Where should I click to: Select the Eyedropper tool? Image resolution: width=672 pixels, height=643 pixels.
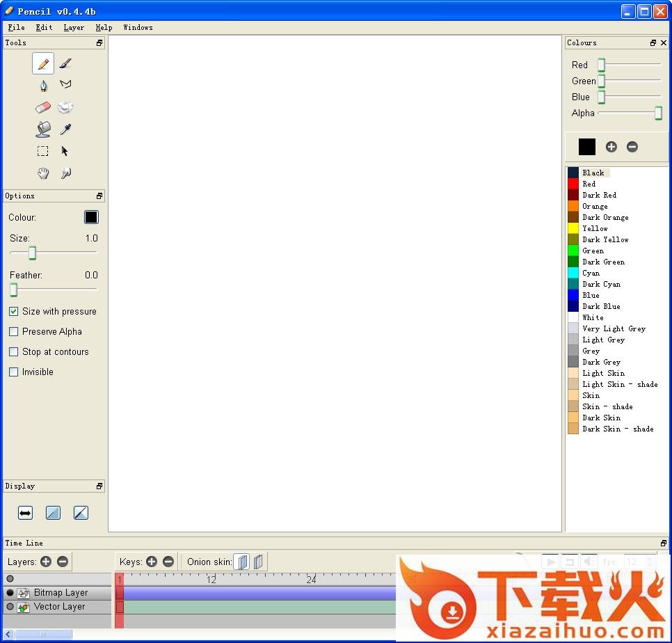pyautogui.click(x=65, y=129)
